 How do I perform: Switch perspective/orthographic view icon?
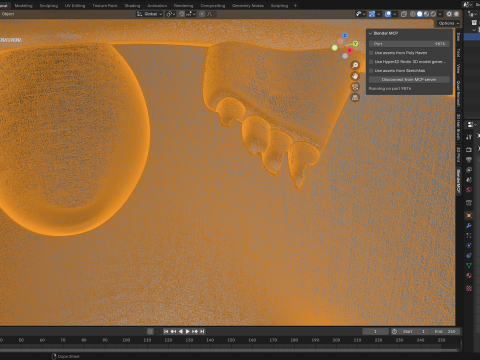point(355,98)
